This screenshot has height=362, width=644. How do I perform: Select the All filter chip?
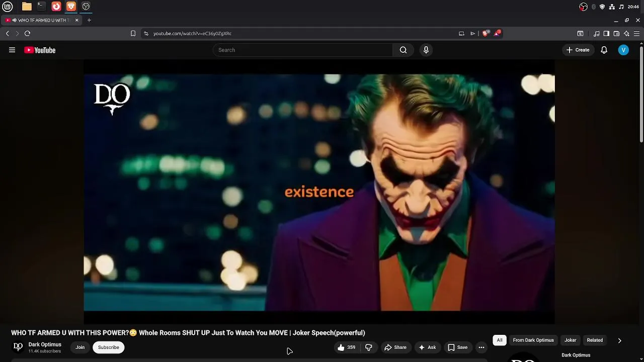coord(500,340)
